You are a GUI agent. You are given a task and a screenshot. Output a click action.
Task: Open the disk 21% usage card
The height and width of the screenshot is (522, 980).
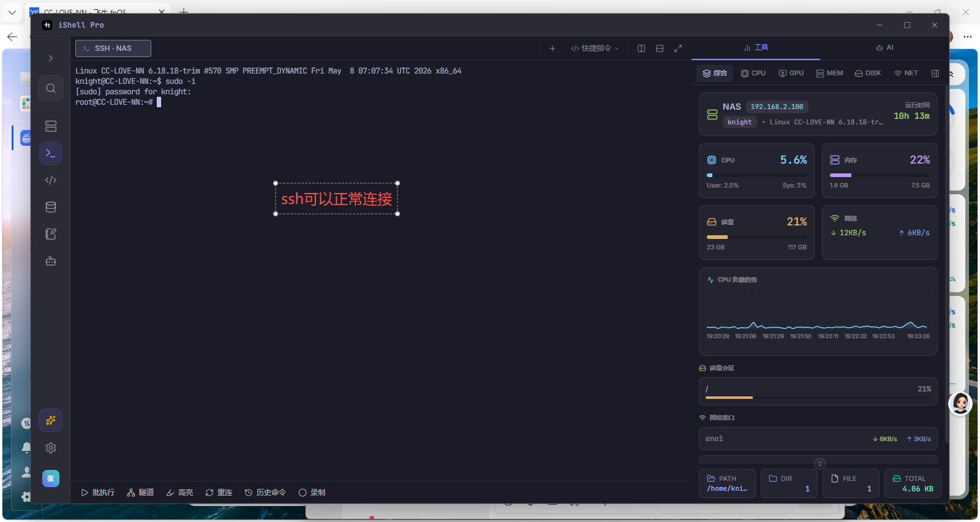point(756,233)
